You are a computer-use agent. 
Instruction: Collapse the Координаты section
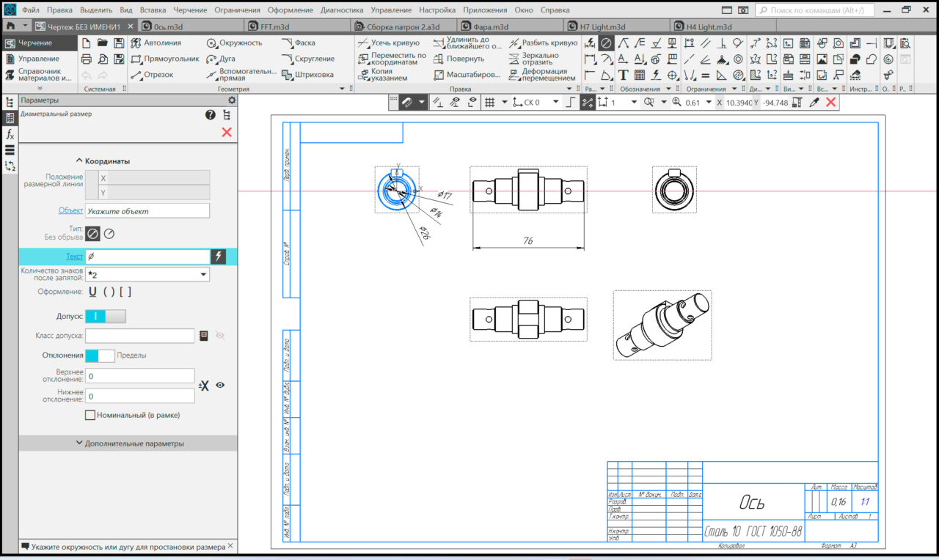point(103,161)
